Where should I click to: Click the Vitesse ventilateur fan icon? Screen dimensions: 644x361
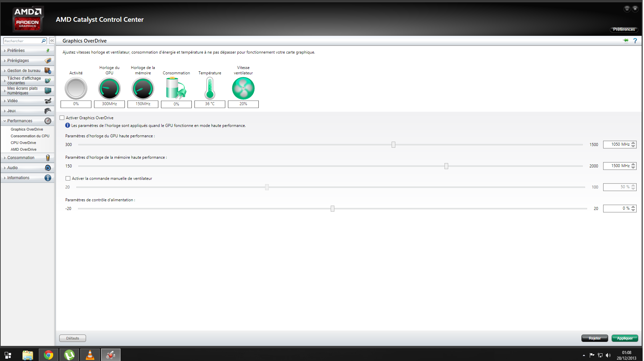[x=243, y=88]
